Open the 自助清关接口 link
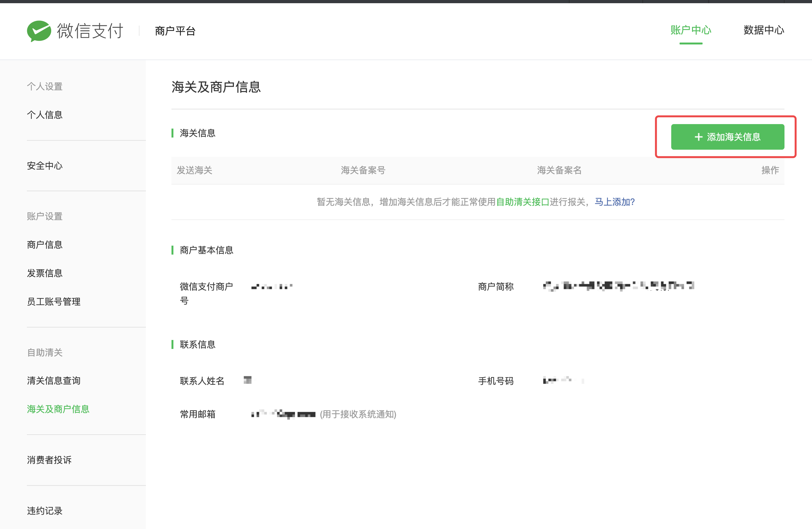812x529 pixels. click(x=522, y=202)
